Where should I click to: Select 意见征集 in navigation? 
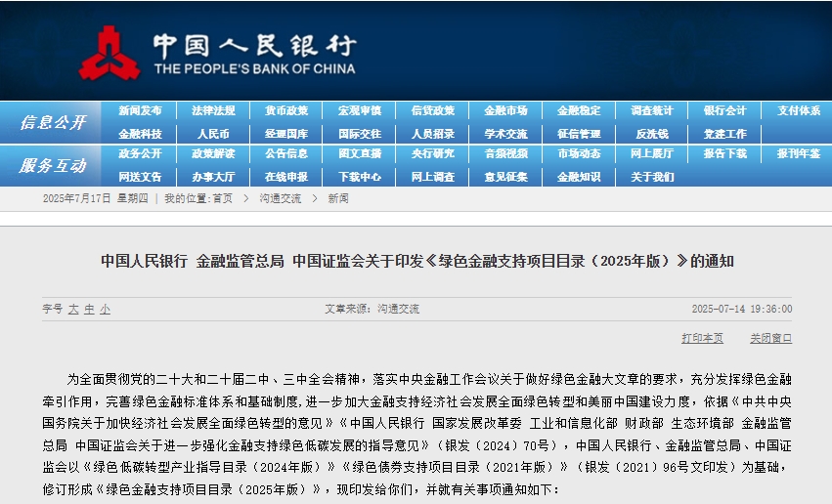[x=506, y=177]
